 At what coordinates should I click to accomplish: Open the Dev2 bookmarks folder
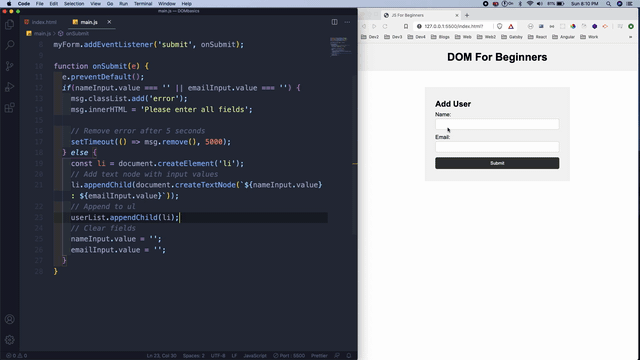[370, 37]
